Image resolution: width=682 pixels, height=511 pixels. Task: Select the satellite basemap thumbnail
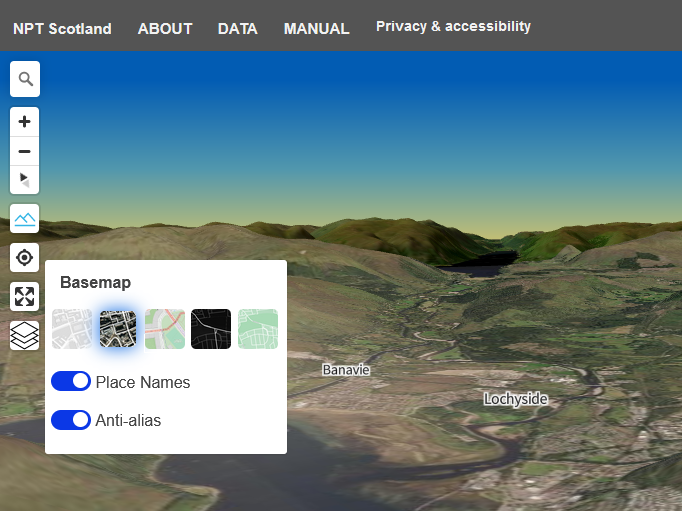click(118, 329)
